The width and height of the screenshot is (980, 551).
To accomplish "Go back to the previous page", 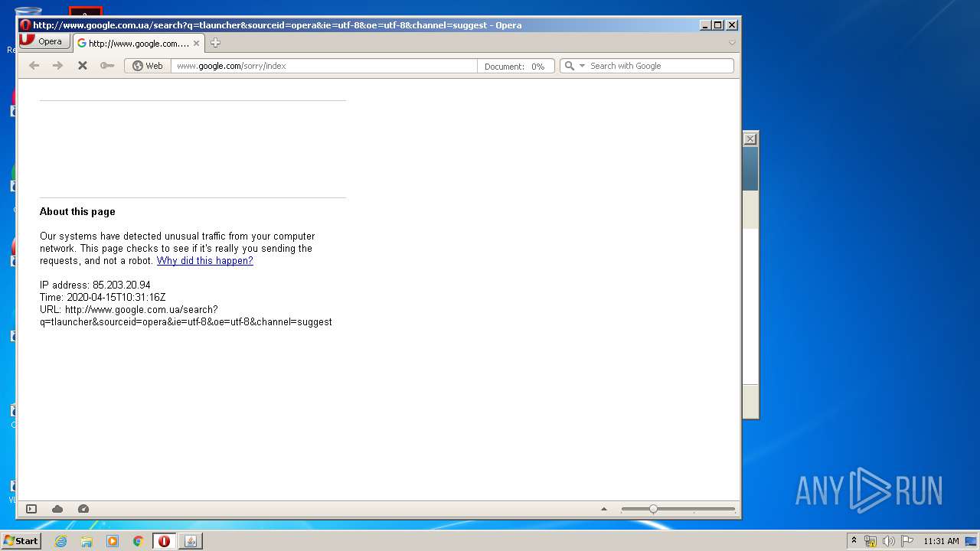I will coord(34,66).
